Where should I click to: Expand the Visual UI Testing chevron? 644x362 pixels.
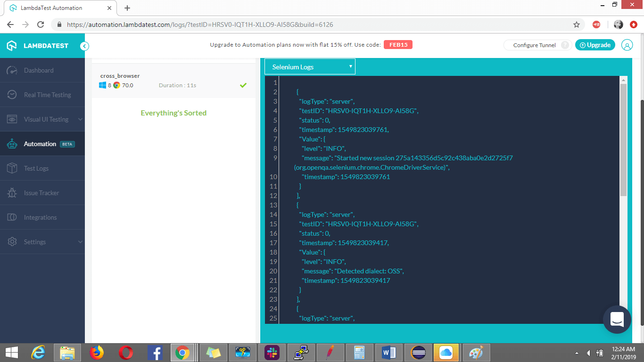click(80, 120)
